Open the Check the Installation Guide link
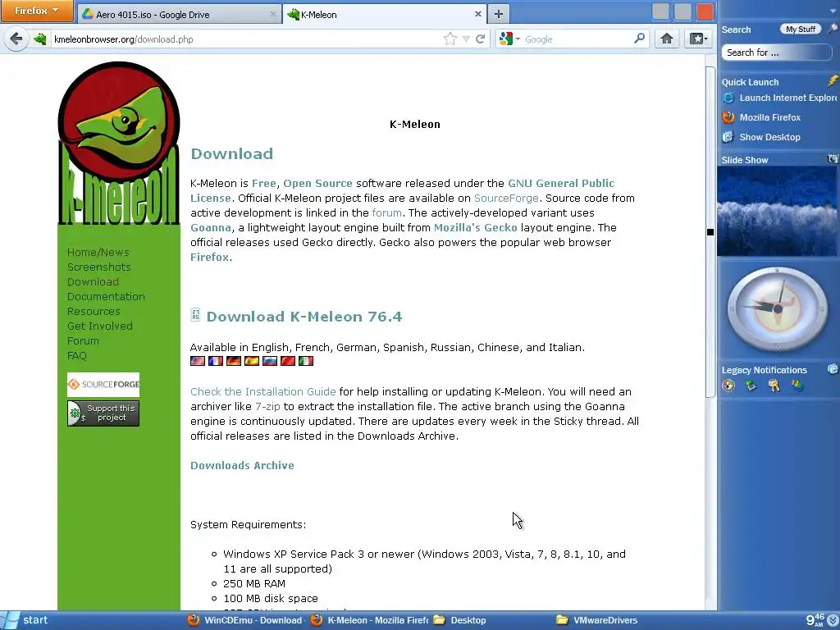This screenshot has width=840, height=630. [263, 391]
